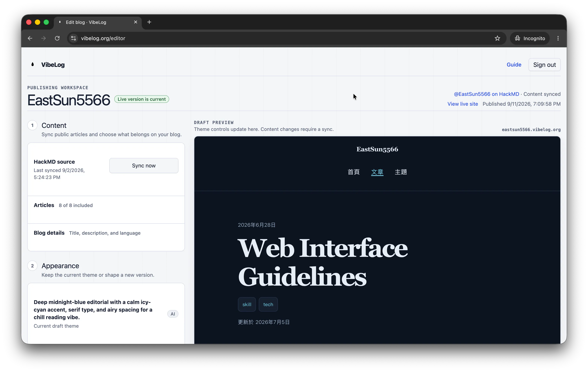Click the Sign out button

pos(544,65)
